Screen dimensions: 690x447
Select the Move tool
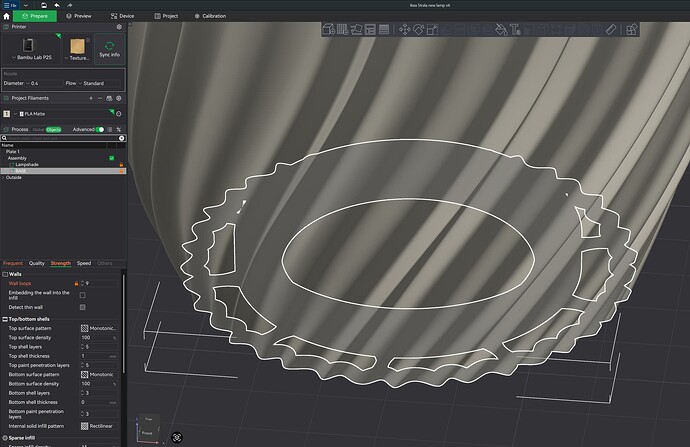coord(404,29)
